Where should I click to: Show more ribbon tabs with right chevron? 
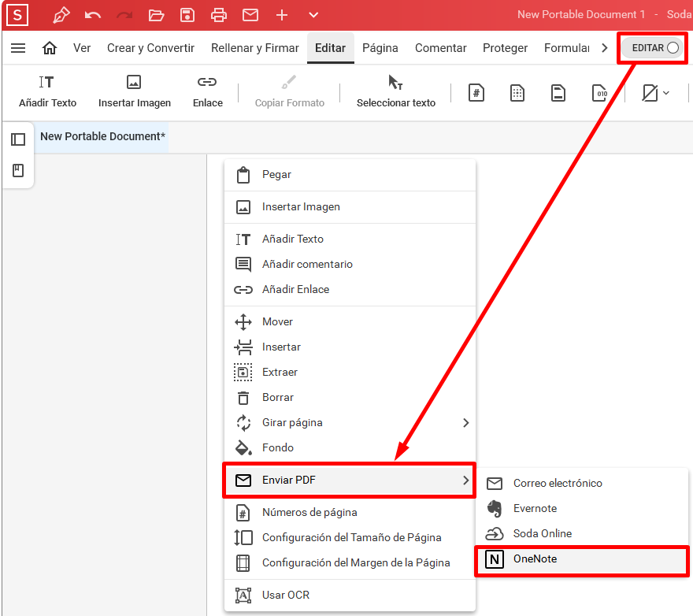pyautogui.click(x=605, y=48)
